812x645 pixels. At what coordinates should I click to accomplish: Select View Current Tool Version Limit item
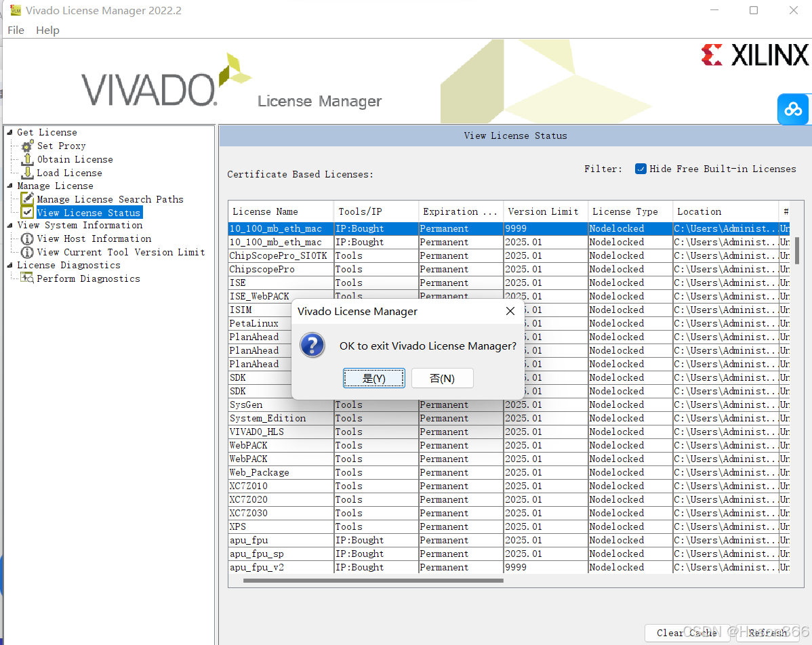(121, 252)
